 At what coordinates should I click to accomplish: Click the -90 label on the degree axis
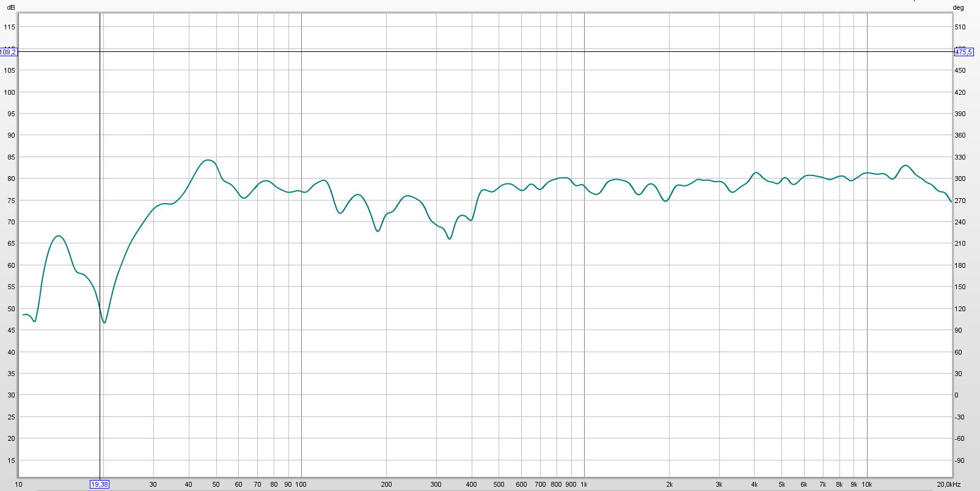pos(960,460)
